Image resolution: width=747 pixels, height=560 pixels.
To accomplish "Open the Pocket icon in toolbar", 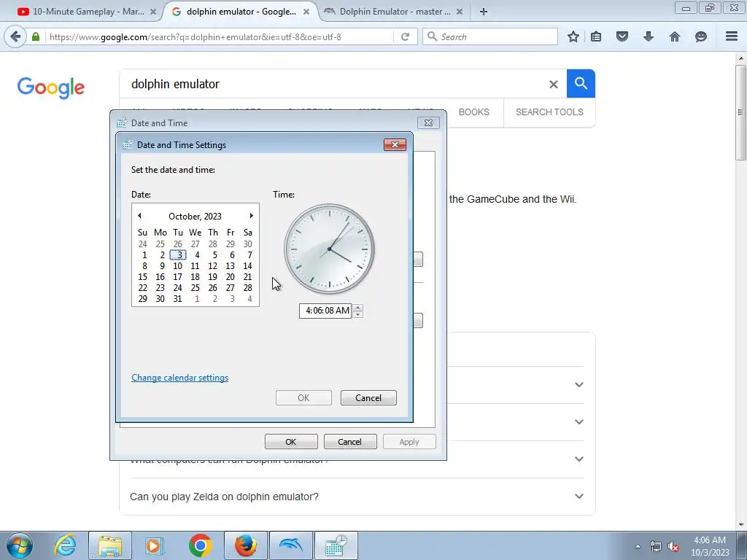I will (622, 36).
